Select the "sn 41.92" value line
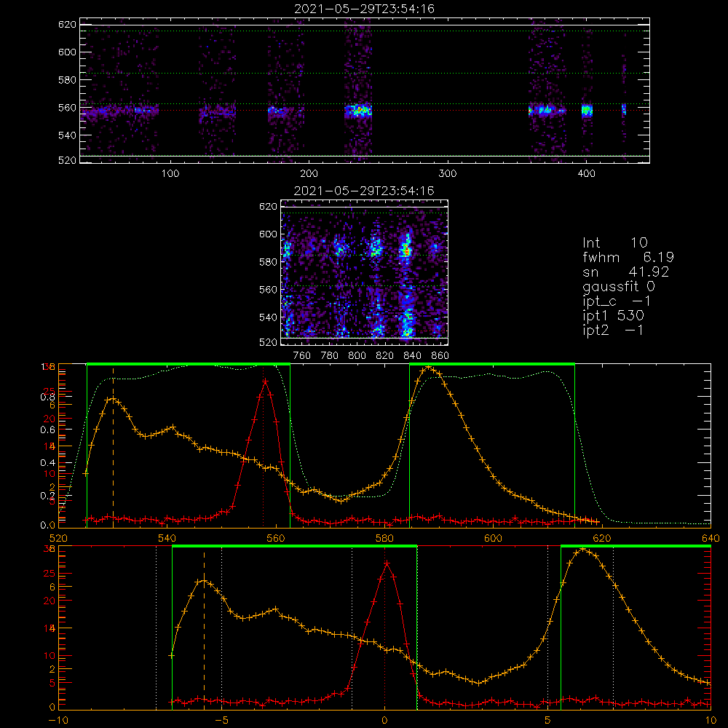Image resolution: width=728 pixels, height=728 pixels. (626, 272)
